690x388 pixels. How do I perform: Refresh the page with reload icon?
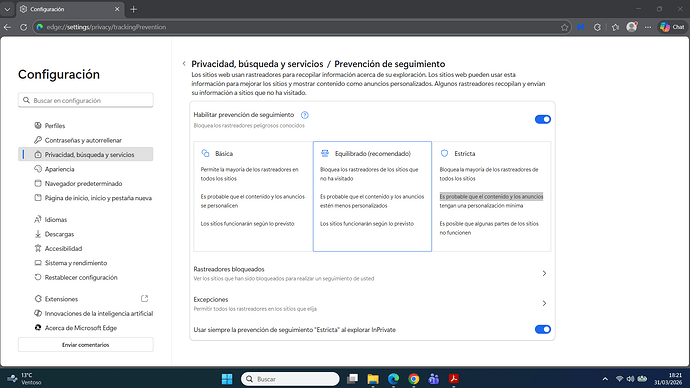(x=23, y=27)
